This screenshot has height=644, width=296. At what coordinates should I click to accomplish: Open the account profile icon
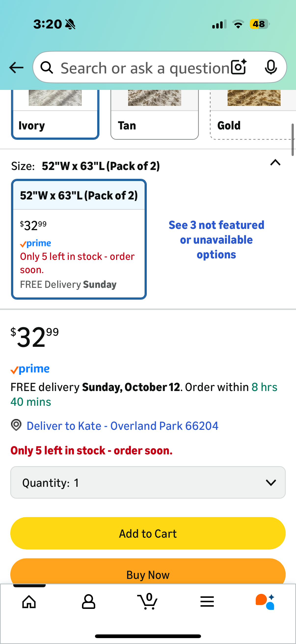[88, 602]
